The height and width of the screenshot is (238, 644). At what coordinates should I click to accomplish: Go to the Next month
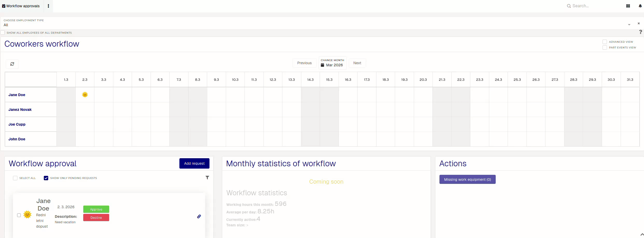(357, 63)
